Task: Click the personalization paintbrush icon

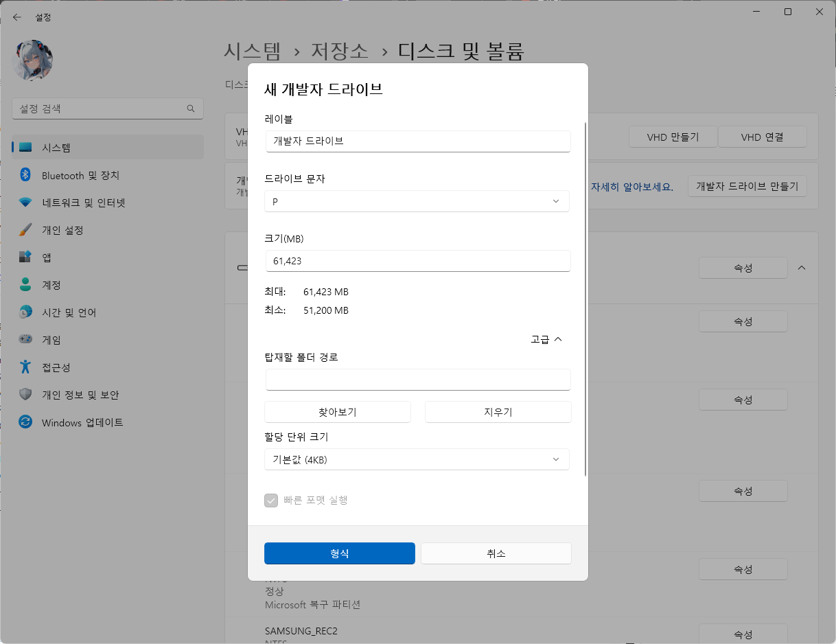Action: coord(25,230)
